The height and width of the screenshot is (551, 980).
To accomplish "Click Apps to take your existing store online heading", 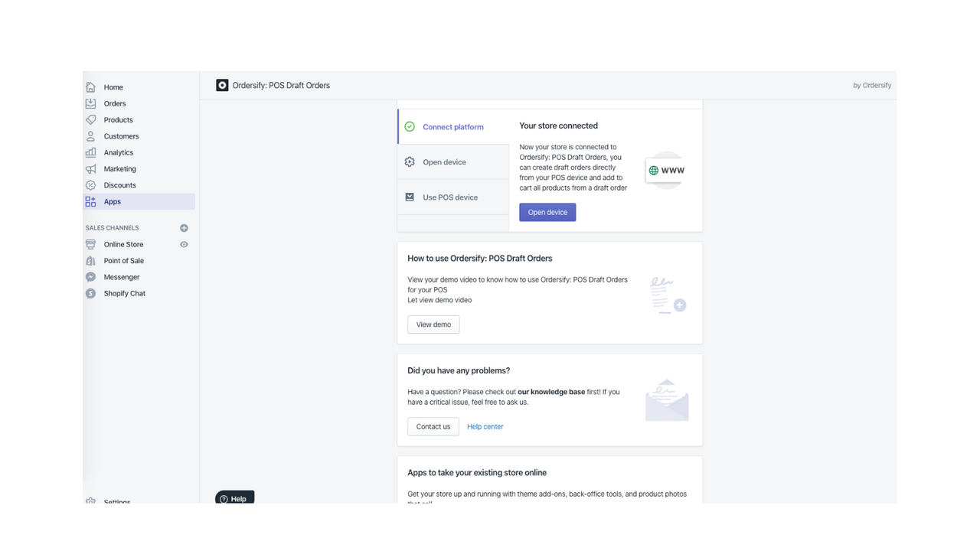I will (x=477, y=473).
